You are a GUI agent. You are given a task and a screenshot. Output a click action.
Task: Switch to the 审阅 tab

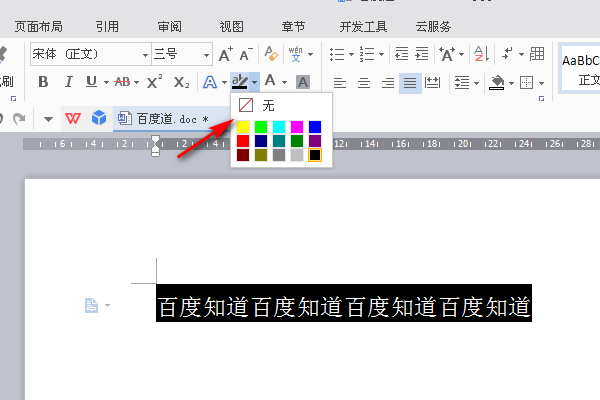[x=170, y=27]
